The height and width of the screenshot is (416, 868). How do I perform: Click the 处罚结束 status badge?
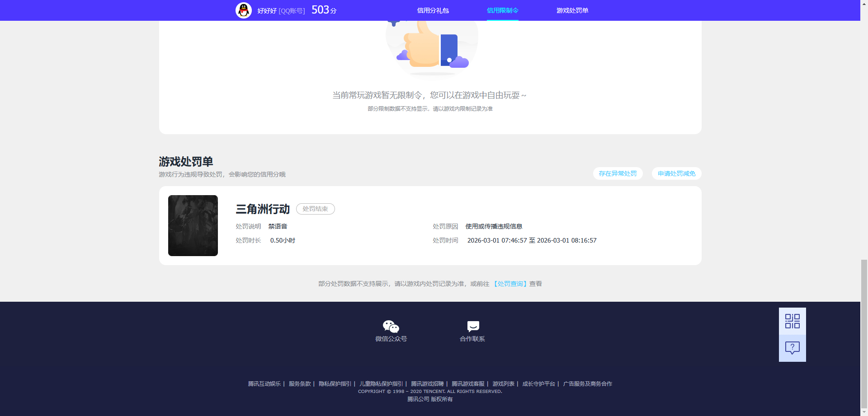click(x=315, y=209)
